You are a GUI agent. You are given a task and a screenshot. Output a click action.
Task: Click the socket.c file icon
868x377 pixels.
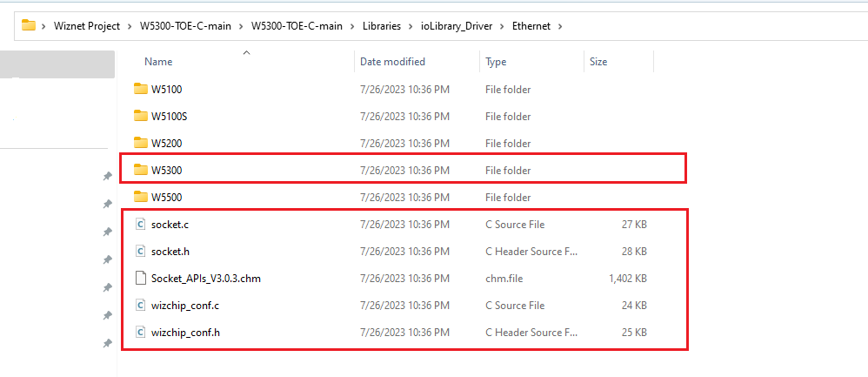coord(141,224)
